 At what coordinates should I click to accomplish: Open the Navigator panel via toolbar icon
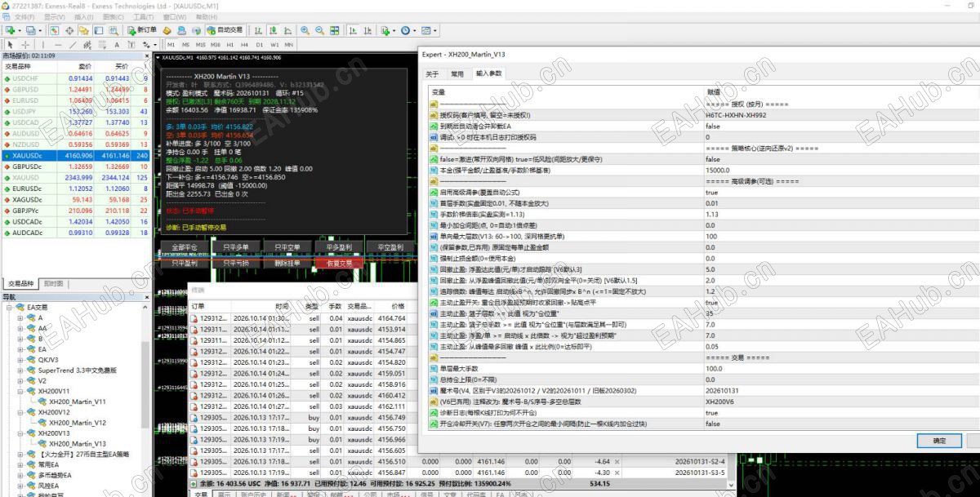[x=83, y=30]
